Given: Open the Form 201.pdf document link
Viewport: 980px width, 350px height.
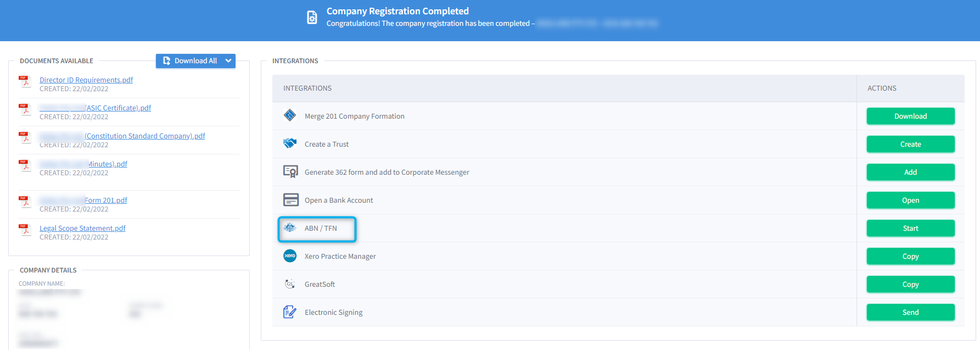Looking at the screenshot, I should 106,200.
